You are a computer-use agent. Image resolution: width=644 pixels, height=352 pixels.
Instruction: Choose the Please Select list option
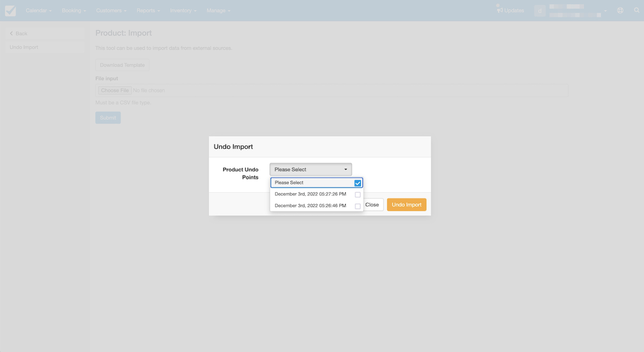pos(317,182)
